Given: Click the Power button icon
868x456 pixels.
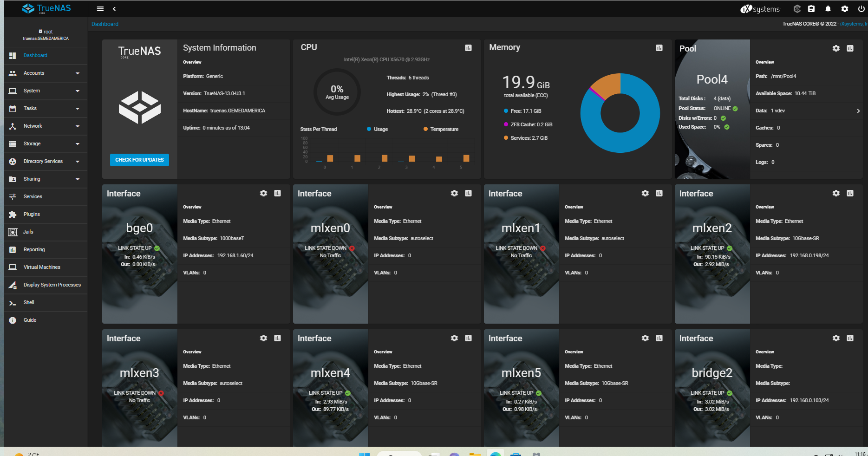Looking at the screenshot, I should 861,9.
